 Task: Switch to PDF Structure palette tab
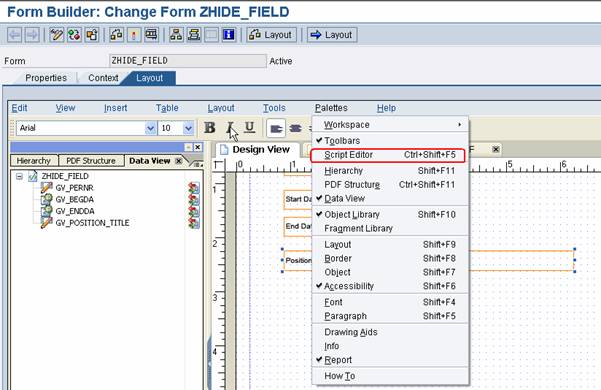[91, 161]
